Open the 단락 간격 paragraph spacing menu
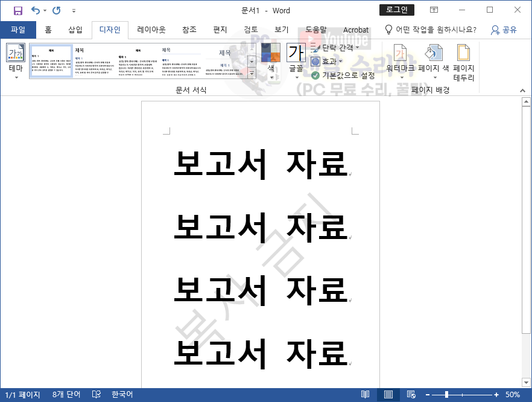Viewport: 532px width, 402px height. coord(335,48)
